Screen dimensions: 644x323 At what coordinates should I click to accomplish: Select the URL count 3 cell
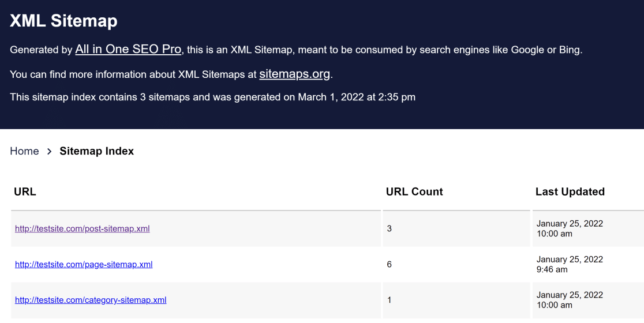point(390,228)
